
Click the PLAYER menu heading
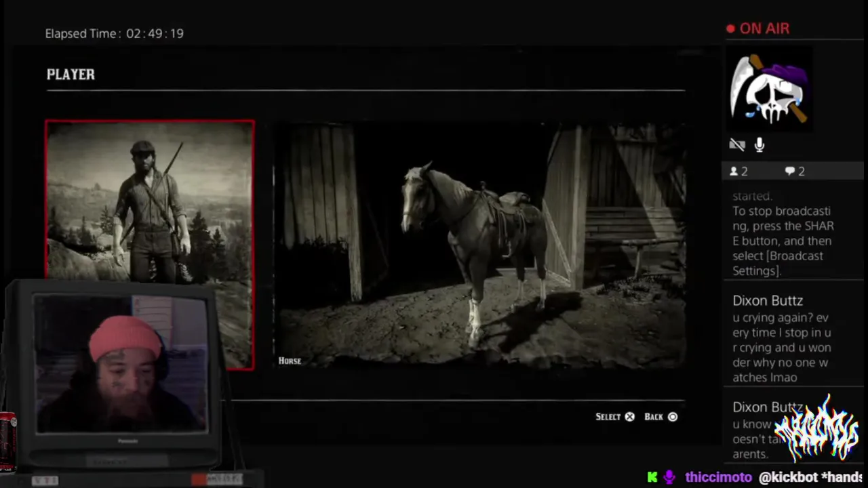(71, 75)
